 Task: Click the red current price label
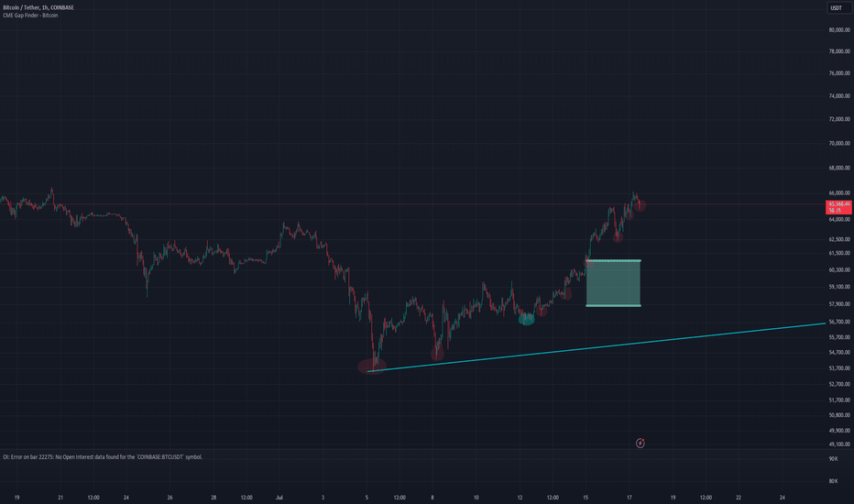(838, 207)
